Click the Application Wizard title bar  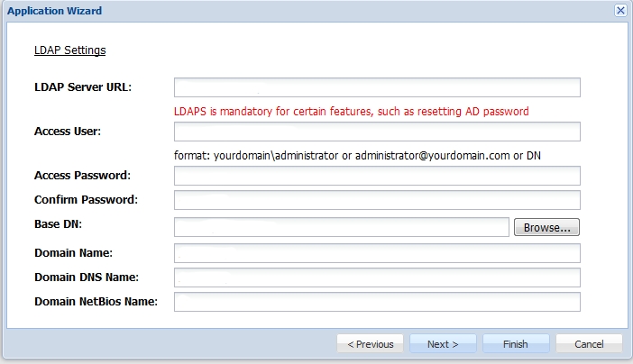[x=271, y=11]
